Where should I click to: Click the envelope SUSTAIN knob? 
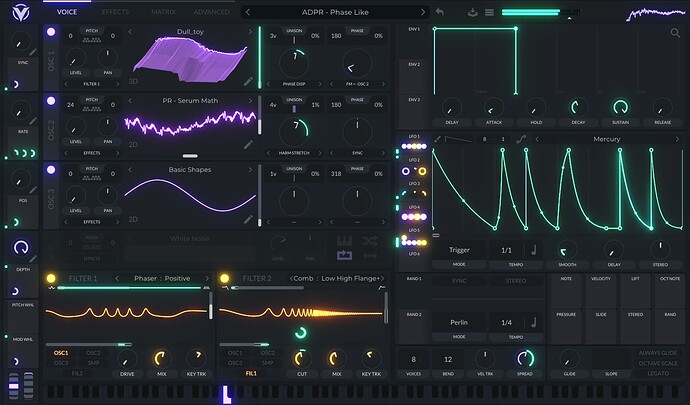tap(620, 107)
